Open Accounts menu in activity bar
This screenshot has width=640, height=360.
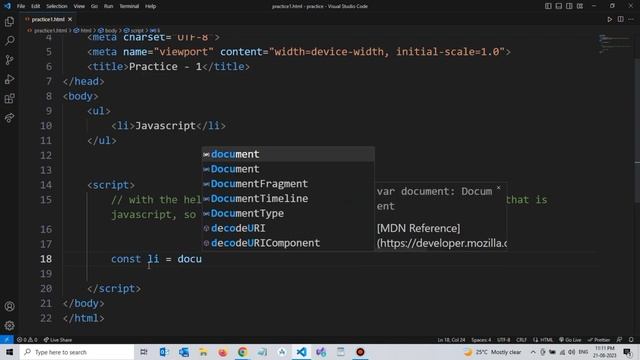9,306
